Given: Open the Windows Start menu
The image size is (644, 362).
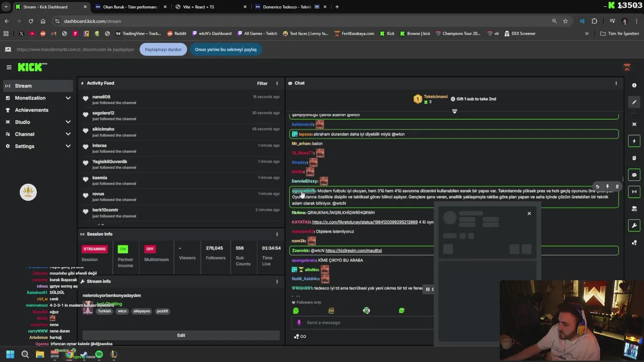Looking at the screenshot, I should pyautogui.click(x=10, y=354).
